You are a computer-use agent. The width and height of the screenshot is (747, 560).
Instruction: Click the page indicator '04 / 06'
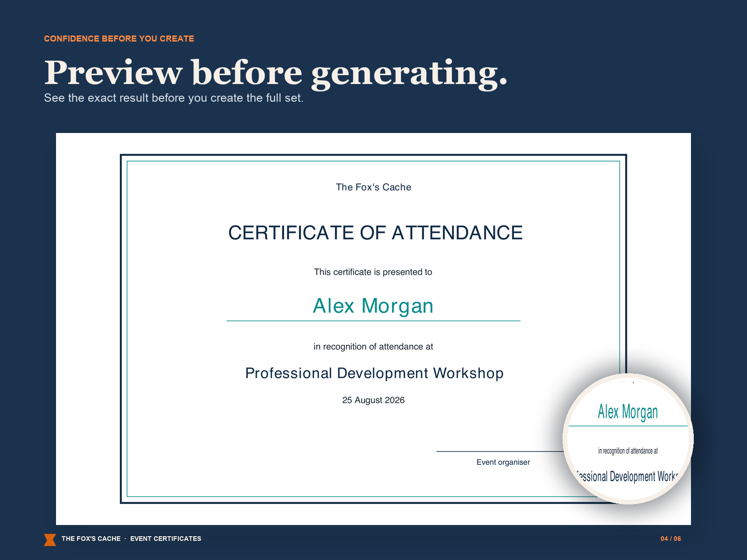pyautogui.click(x=671, y=539)
